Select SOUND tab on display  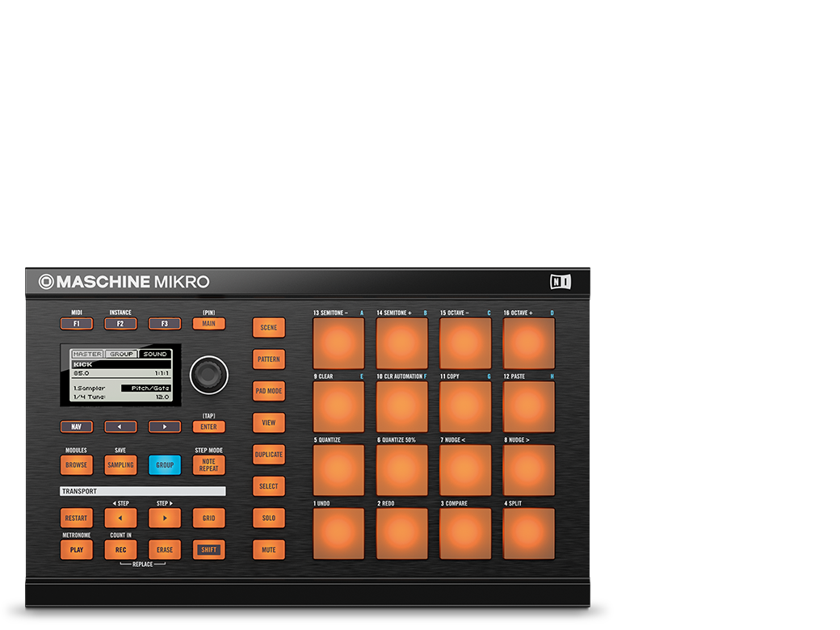155,354
